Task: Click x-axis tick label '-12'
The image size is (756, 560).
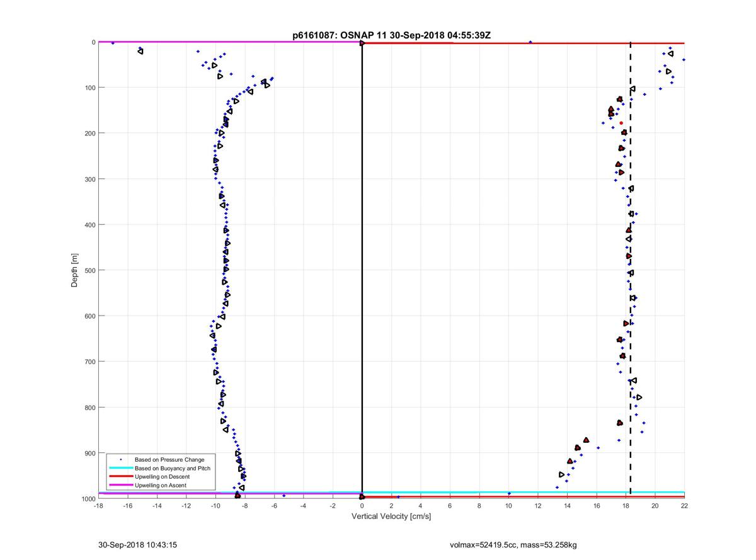Action: [x=186, y=505]
